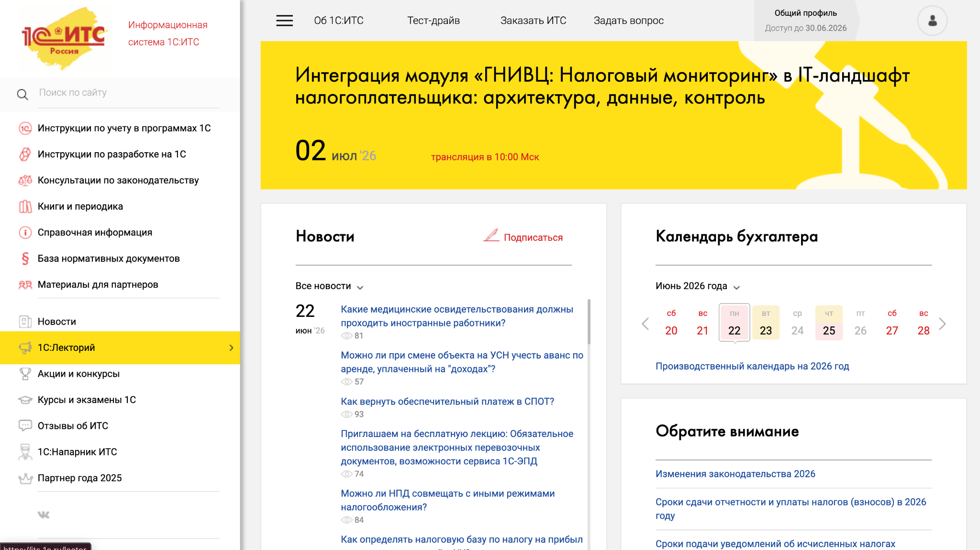
Task: Click crown icon for Партнер года 2025
Action: pos(25,478)
